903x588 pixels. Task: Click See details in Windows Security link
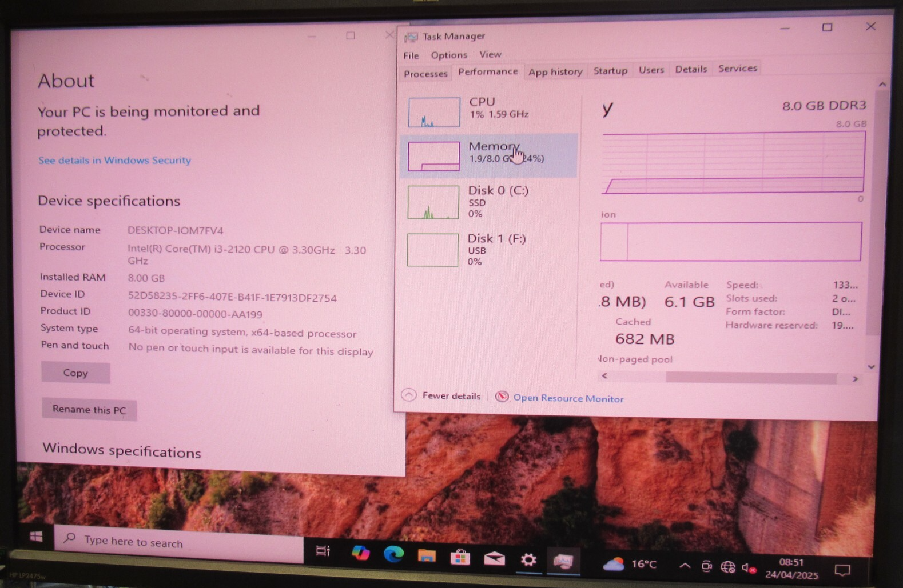coord(114,161)
